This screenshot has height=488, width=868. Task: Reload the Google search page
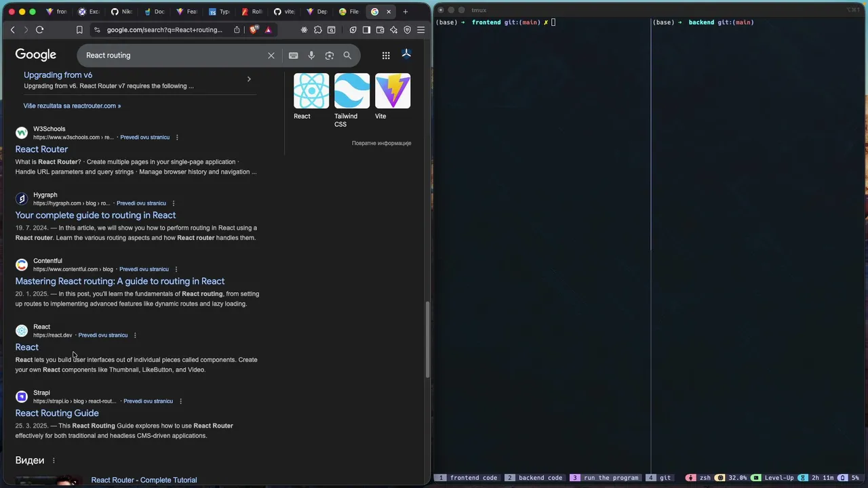click(x=39, y=30)
